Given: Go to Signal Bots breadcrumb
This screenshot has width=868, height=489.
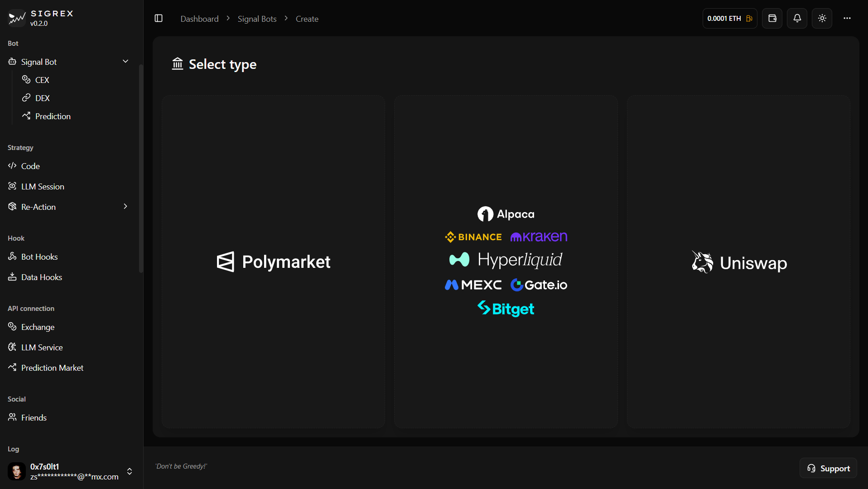Looking at the screenshot, I should click(257, 19).
